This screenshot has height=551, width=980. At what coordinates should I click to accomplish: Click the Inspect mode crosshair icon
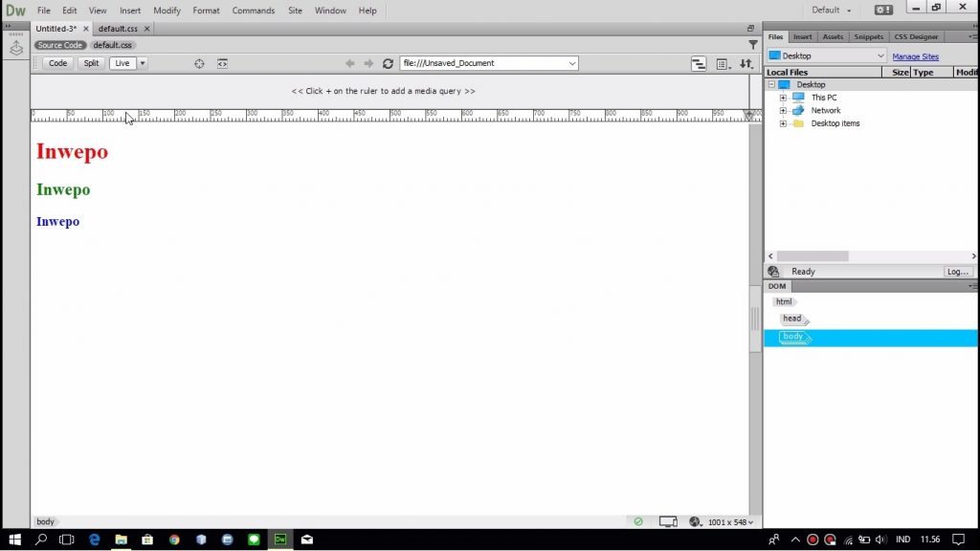tap(199, 64)
